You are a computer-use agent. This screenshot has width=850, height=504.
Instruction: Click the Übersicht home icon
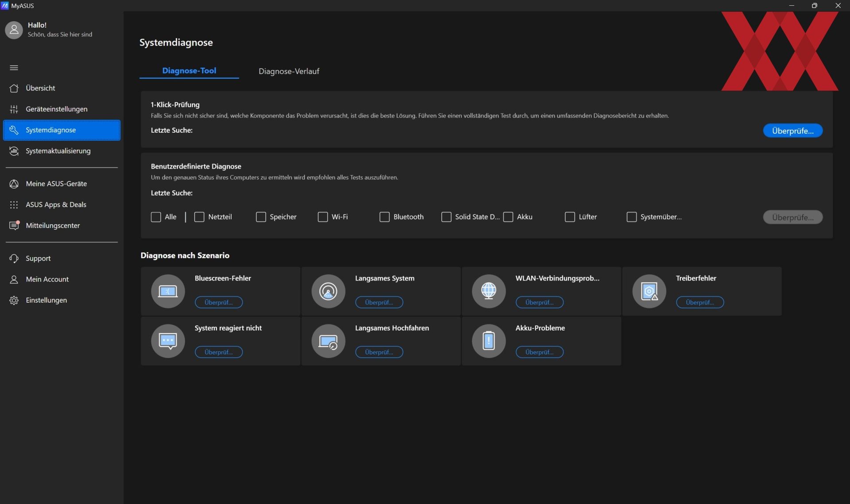pyautogui.click(x=14, y=88)
